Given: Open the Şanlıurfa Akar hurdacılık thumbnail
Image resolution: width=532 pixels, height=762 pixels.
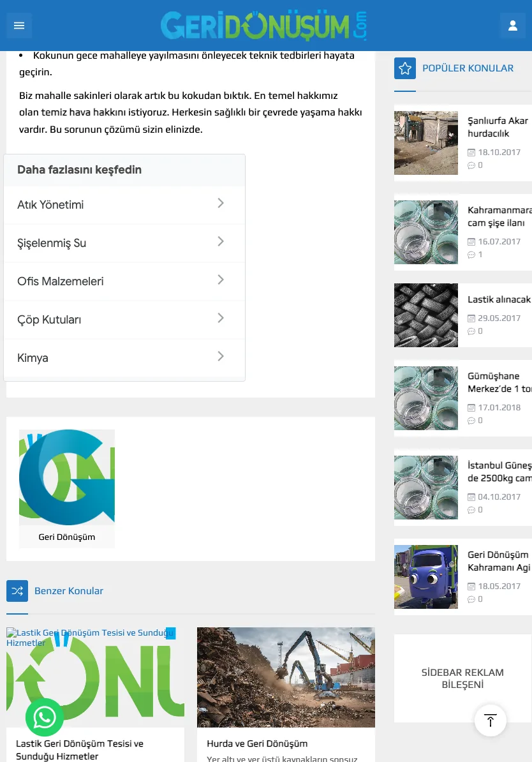Looking at the screenshot, I should point(426,143).
